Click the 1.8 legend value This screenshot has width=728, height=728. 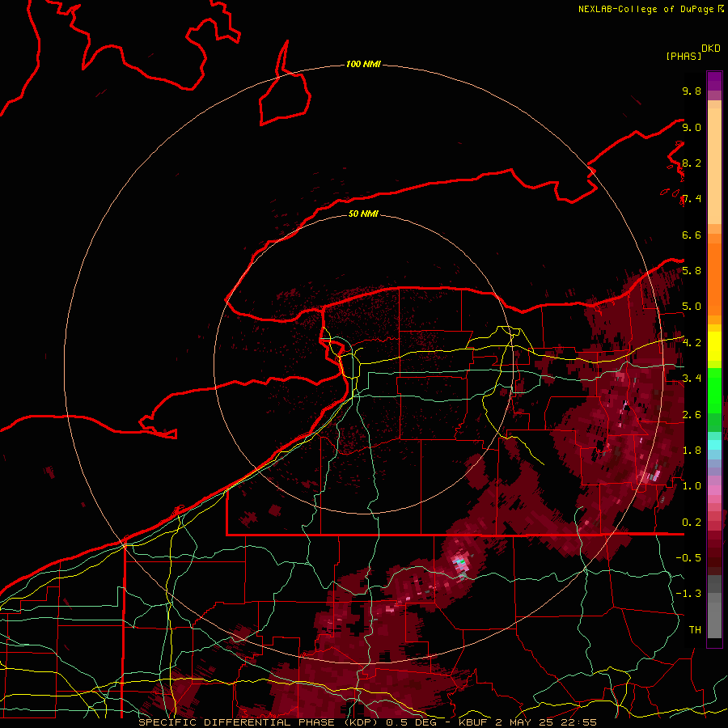click(692, 451)
